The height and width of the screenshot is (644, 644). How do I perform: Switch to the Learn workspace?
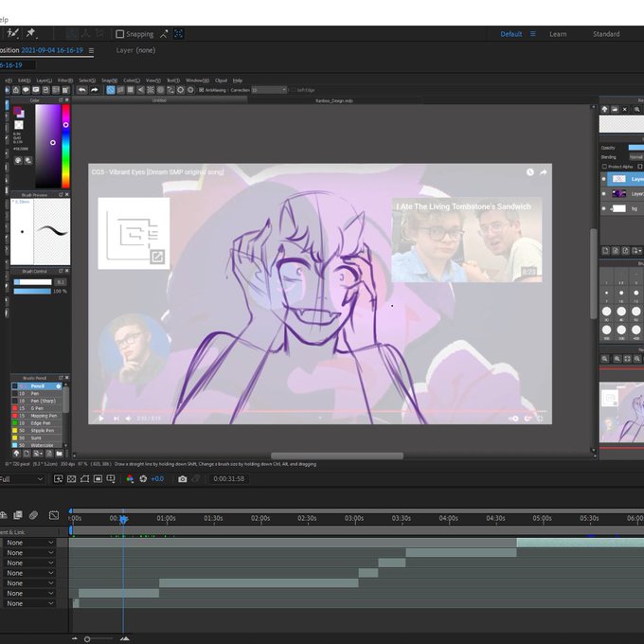pos(558,34)
